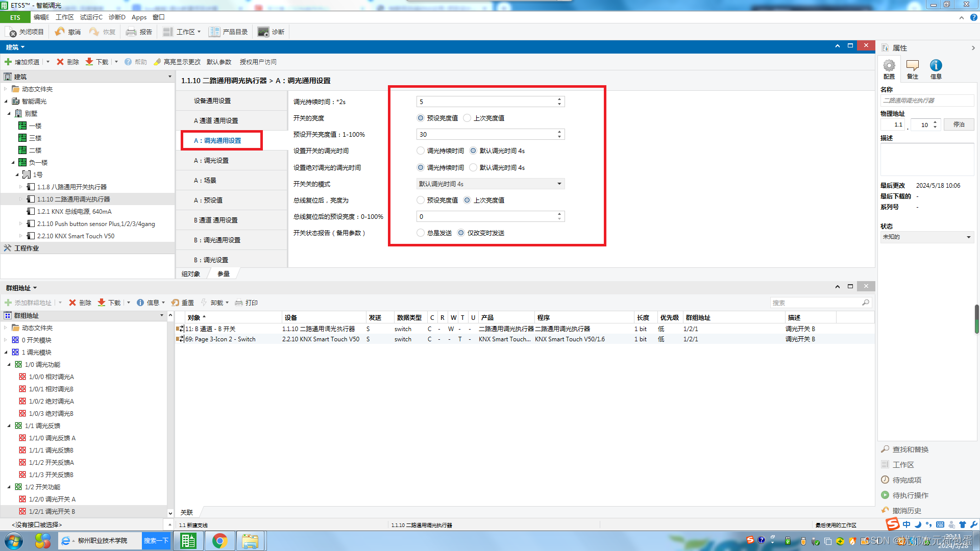
Task: Open the 配置 gear icon in properties
Action: point(889,66)
